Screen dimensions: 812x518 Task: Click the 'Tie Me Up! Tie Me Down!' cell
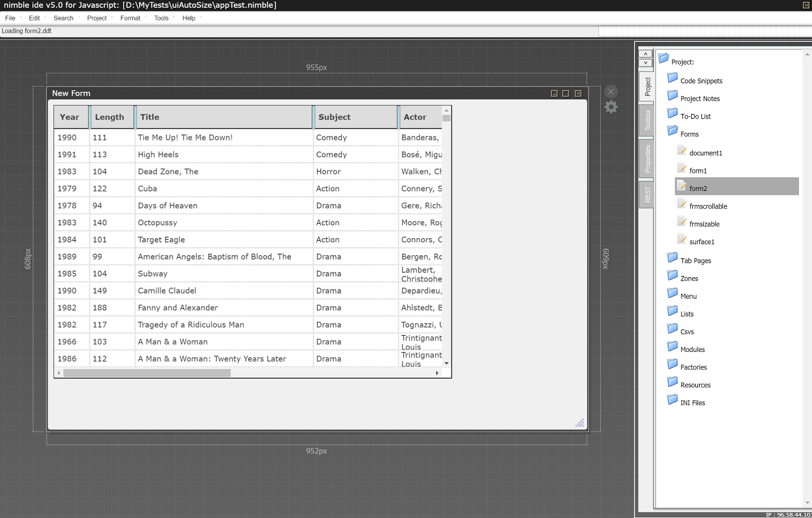tap(224, 138)
